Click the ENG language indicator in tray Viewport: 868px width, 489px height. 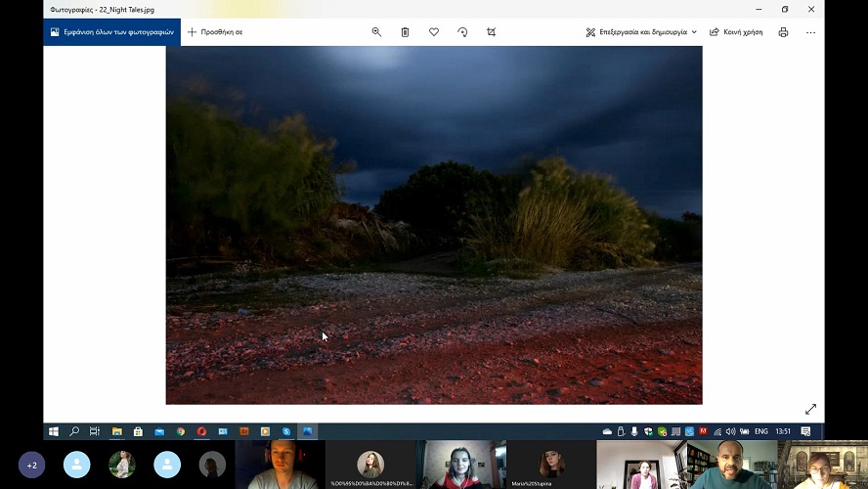tap(760, 431)
